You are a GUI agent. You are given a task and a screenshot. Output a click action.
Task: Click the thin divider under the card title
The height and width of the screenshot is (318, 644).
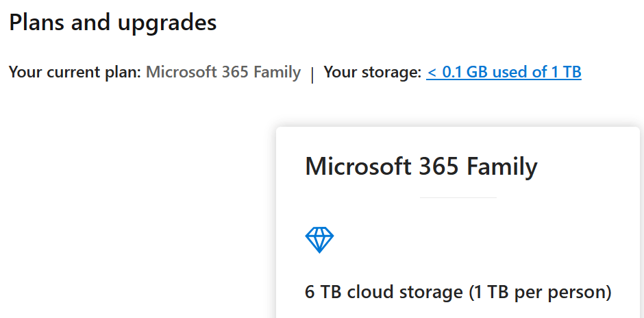[458, 198]
